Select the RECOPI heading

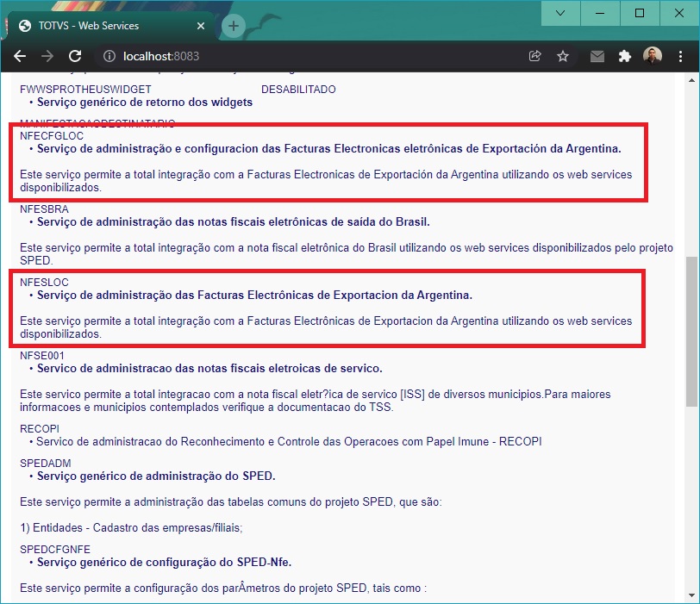pos(40,429)
